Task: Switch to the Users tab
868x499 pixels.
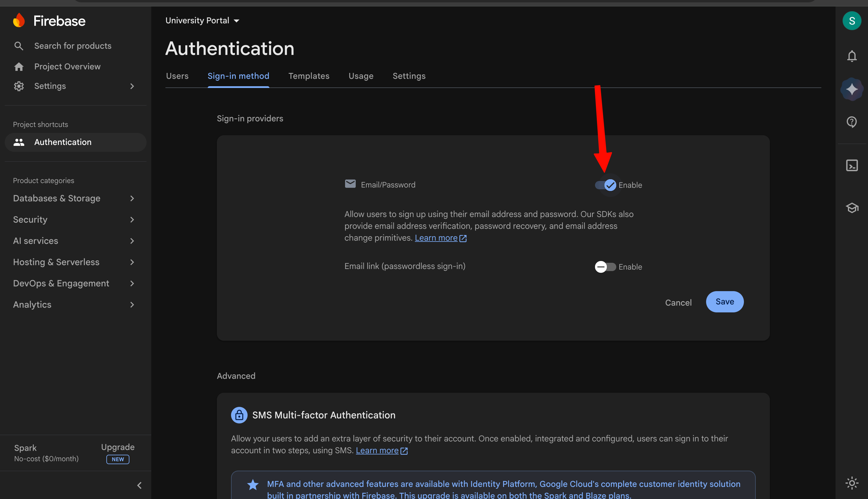Action: (177, 76)
